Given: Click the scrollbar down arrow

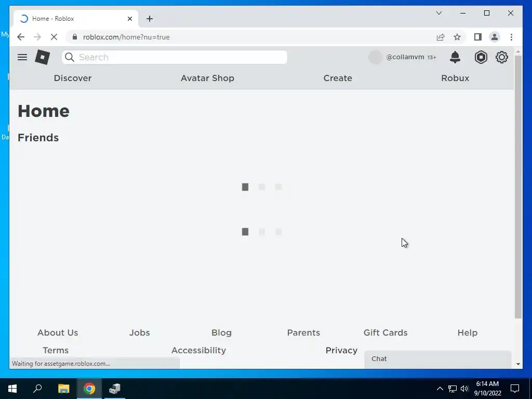Looking at the screenshot, I should coord(518,364).
